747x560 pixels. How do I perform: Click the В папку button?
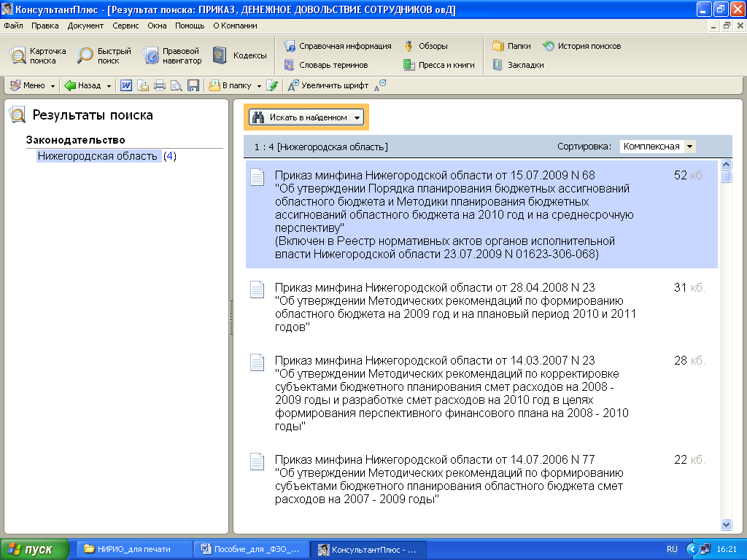230,86
